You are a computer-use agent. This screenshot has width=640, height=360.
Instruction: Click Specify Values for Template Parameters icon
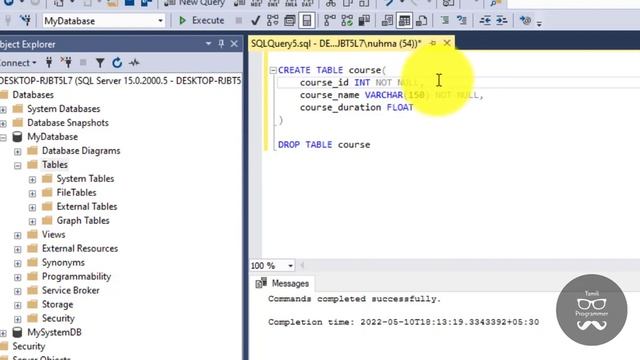click(x=525, y=20)
